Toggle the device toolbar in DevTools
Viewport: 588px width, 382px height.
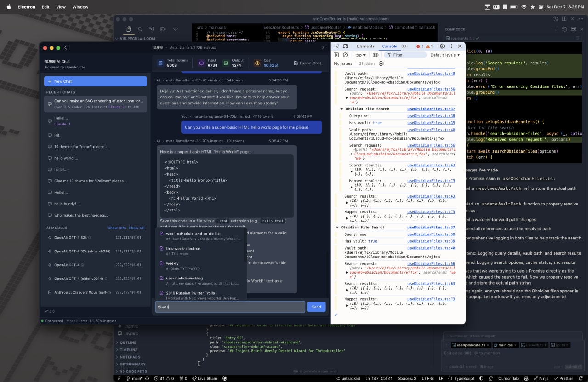(x=346, y=46)
